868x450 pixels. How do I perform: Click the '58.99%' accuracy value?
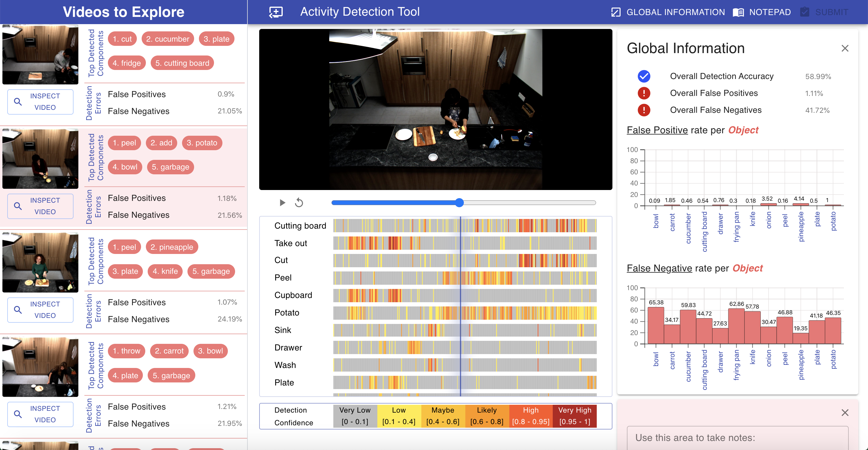click(818, 77)
